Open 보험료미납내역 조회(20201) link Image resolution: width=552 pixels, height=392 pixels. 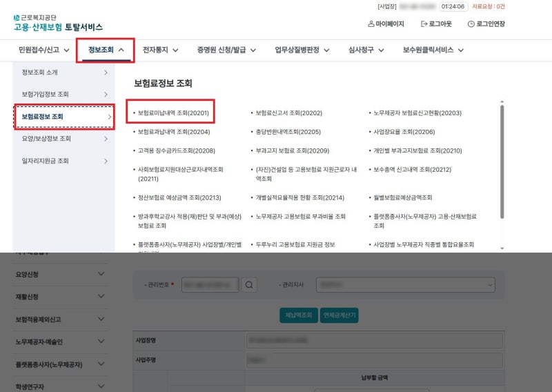coord(173,113)
